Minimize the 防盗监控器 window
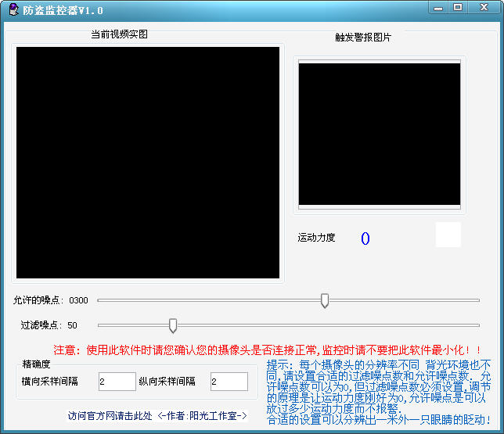 click(439, 7)
